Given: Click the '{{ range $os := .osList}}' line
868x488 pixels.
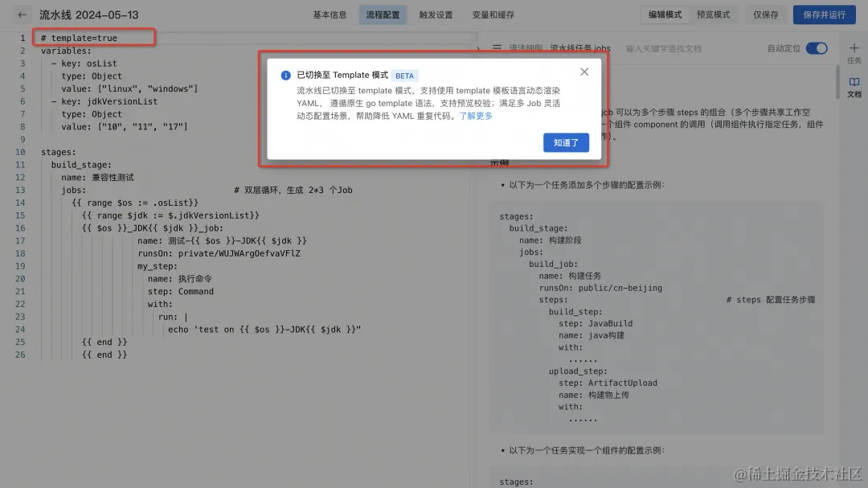Looking at the screenshot, I should [134, 203].
